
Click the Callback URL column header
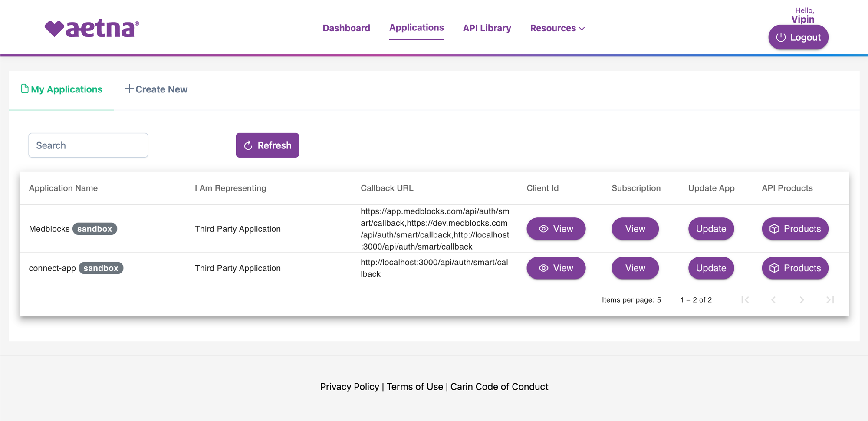click(x=387, y=188)
